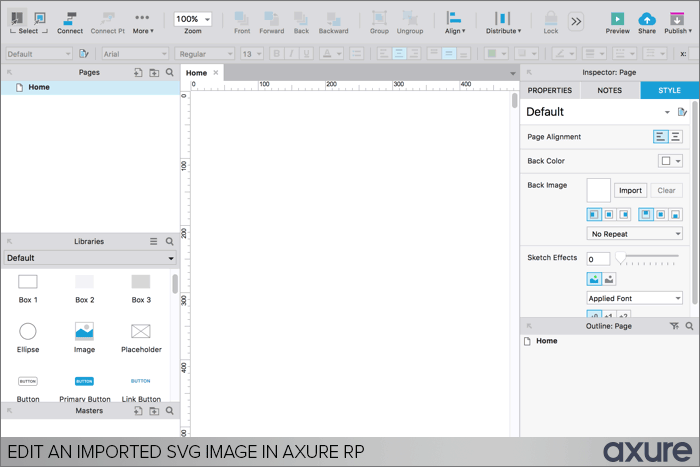Select the contained selection mode tool
The height and width of the screenshot is (467, 700).
pos(40,18)
